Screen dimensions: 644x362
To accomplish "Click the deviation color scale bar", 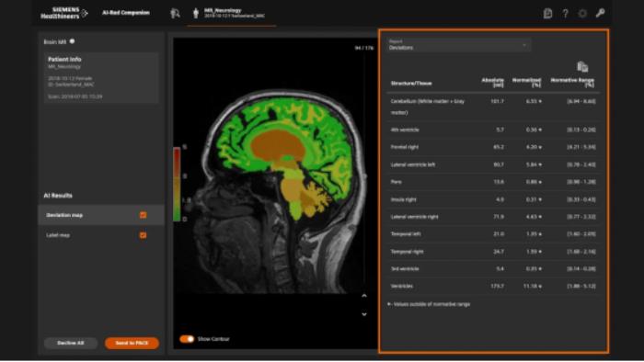I will point(177,184).
